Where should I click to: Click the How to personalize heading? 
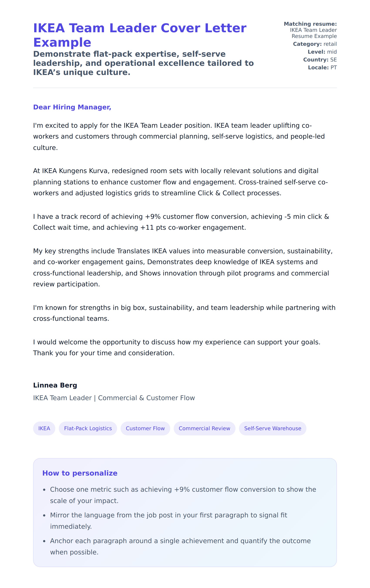[x=80, y=473]
